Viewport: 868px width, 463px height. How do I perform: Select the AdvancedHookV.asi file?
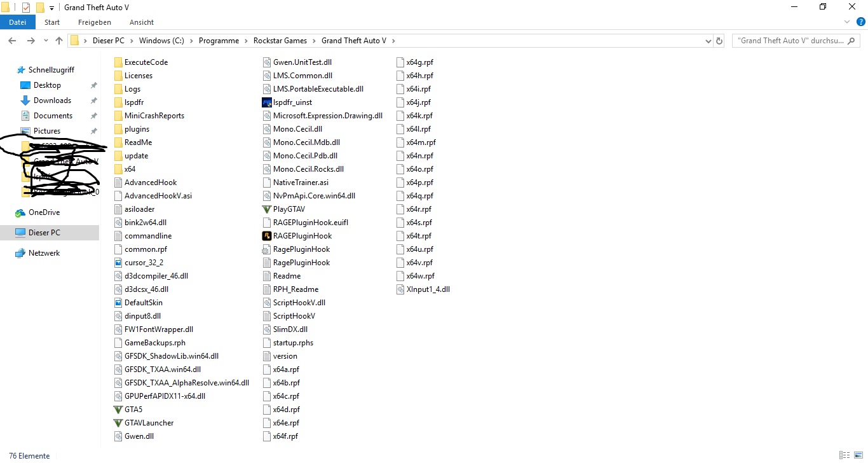click(x=153, y=196)
